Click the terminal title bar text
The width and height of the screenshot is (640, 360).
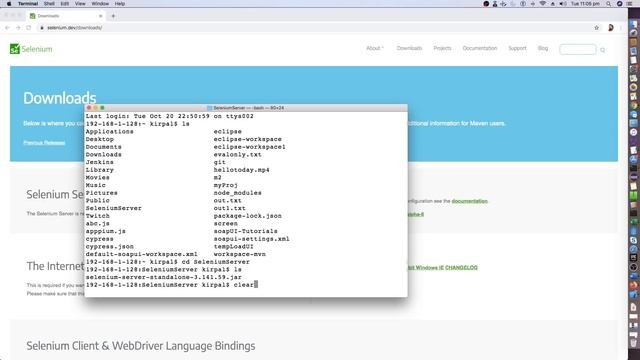click(x=248, y=108)
